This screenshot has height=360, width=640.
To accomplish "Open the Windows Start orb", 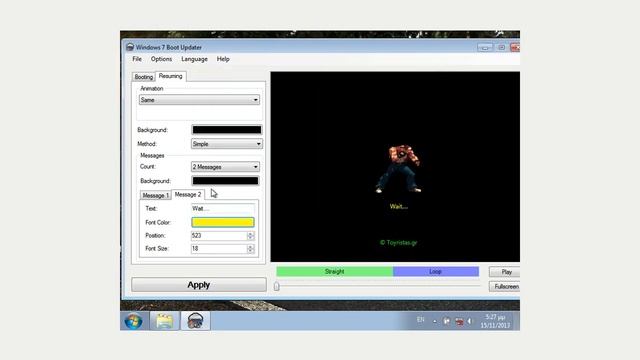I will pos(133,321).
